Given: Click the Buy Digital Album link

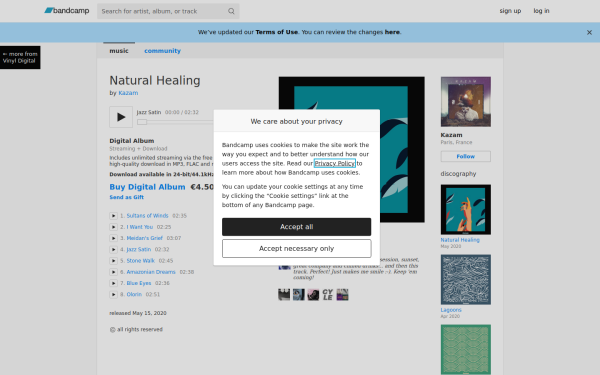Looking at the screenshot, I should pyautogui.click(x=147, y=187).
